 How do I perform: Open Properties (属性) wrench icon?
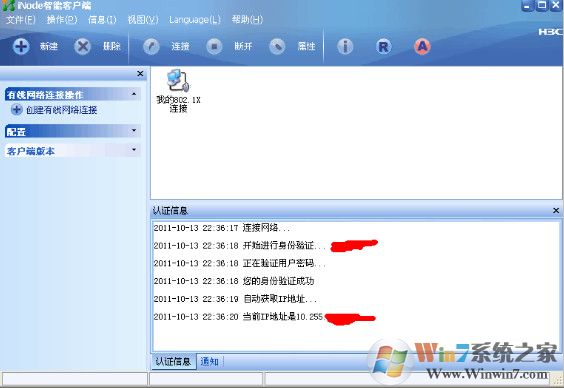277,47
